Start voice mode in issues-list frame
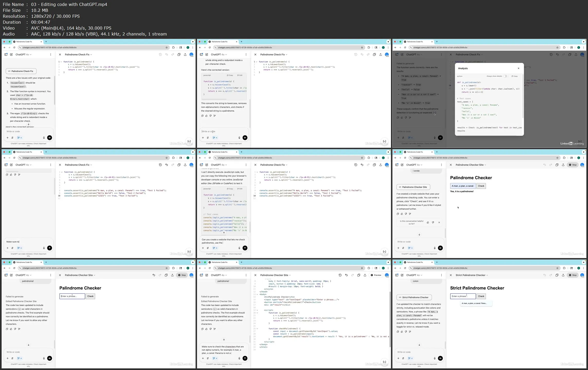 [50, 138]
